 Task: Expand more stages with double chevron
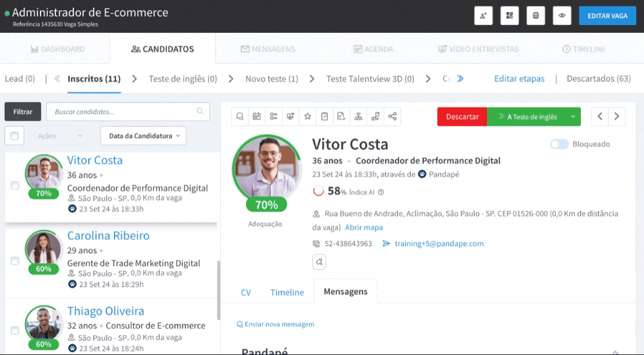tap(460, 79)
